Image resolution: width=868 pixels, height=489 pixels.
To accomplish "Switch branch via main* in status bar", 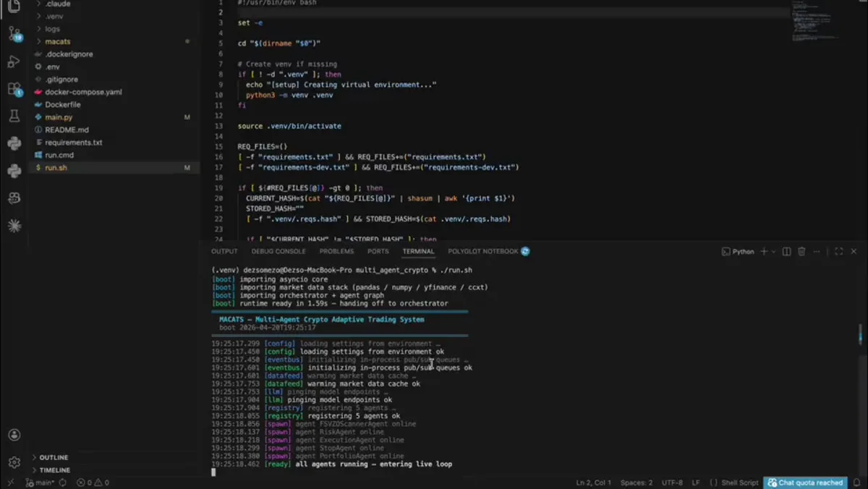I will point(40,482).
